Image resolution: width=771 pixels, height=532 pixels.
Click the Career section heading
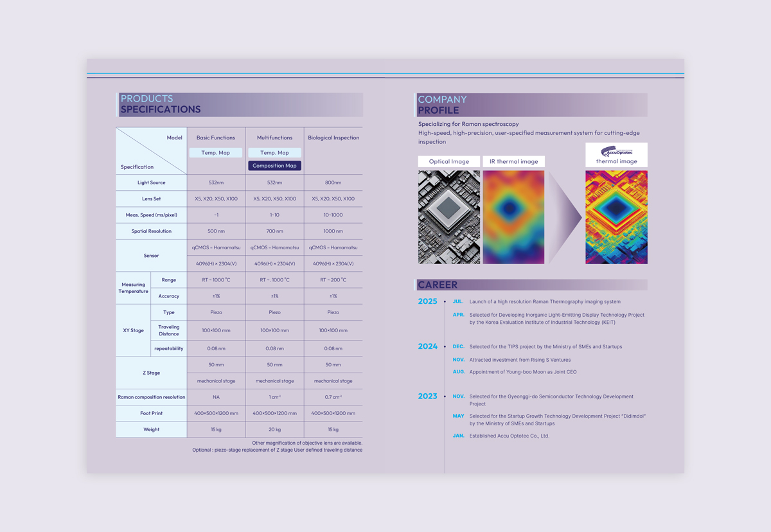click(x=438, y=285)
